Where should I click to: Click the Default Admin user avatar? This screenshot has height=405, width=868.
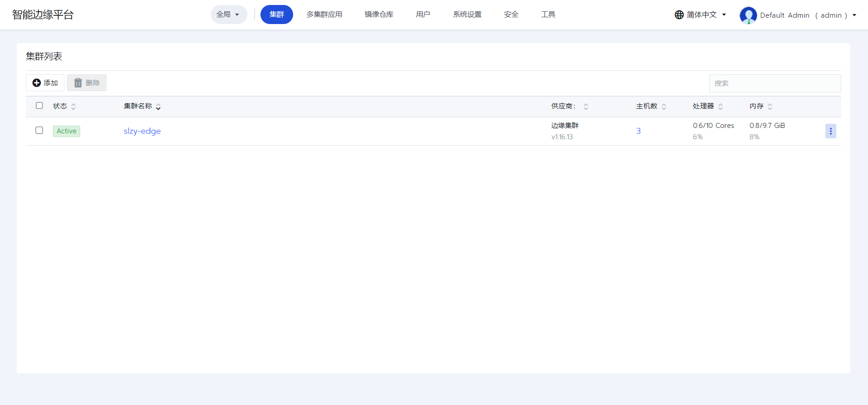click(748, 15)
